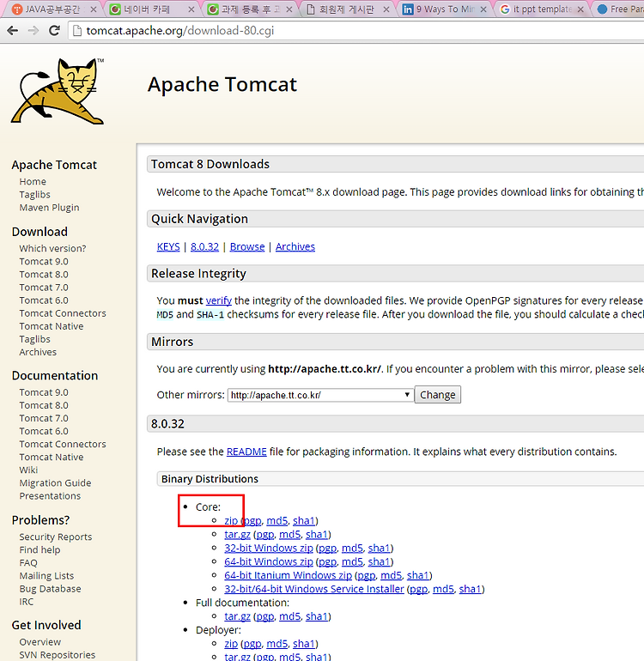This screenshot has height=661, width=644.
Task: Switch to the it ppt template tab
Action: [542, 9]
